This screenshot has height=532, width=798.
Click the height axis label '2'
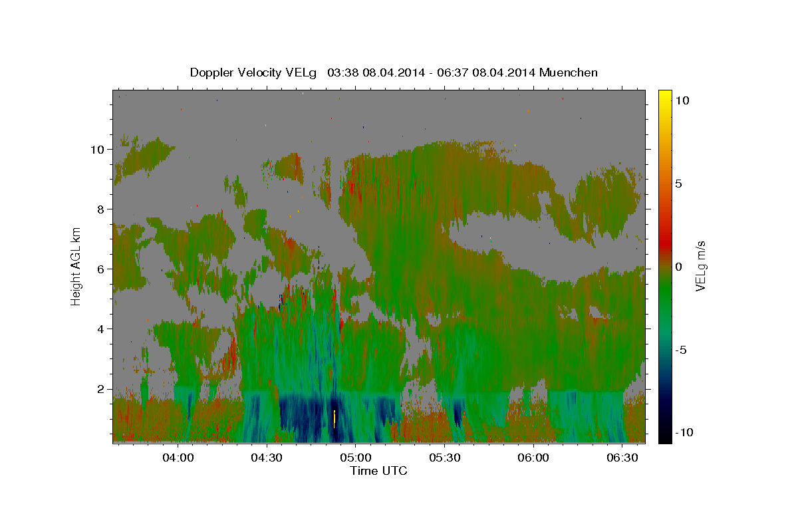point(101,389)
